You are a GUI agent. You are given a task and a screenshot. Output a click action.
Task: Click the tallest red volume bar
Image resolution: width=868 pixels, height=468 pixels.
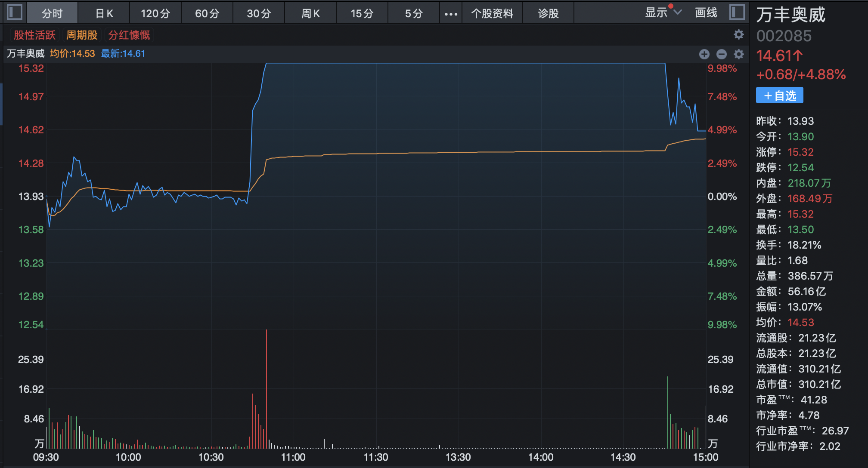tap(267, 387)
